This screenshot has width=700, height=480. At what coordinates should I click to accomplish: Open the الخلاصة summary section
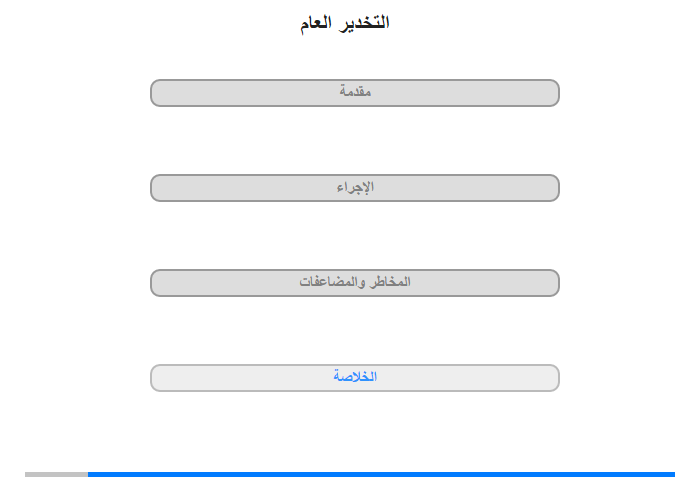[354, 378]
